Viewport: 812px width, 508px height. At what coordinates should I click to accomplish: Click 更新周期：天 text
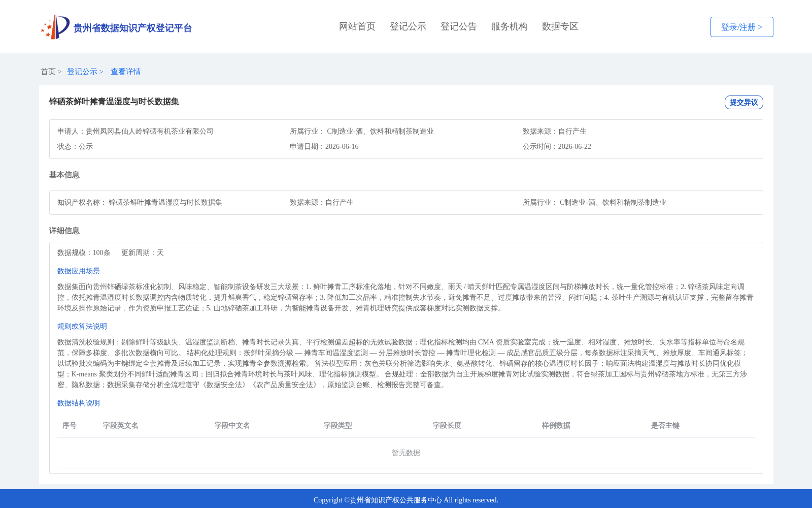pyautogui.click(x=143, y=252)
